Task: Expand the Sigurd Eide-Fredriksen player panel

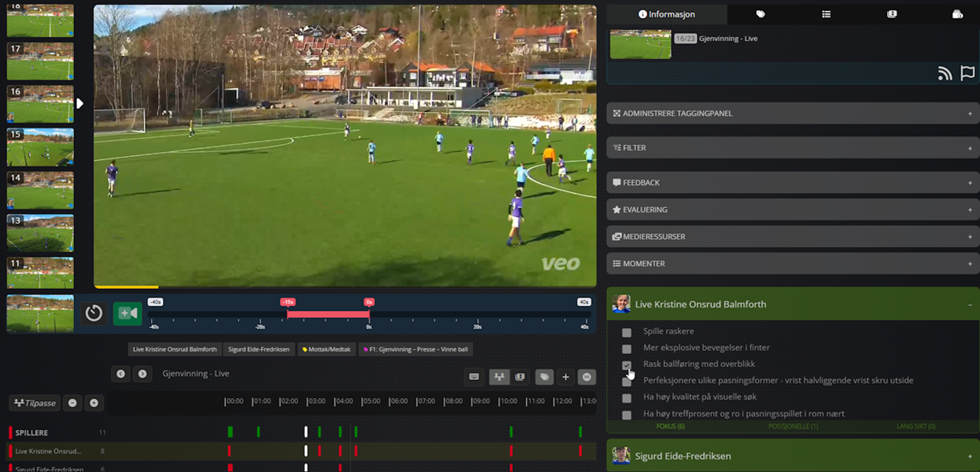Action: [792, 456]
